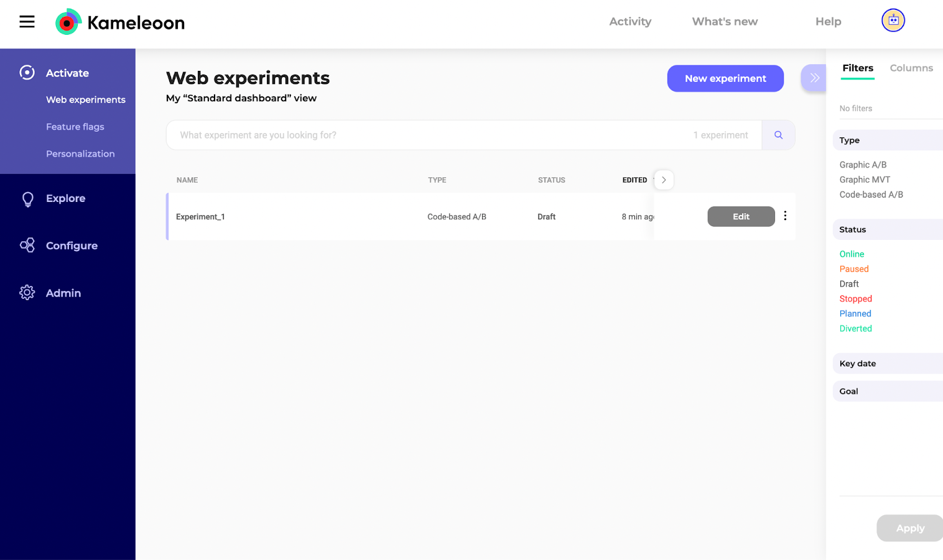Enable the Code-based A/B type filter

coord(871,194)
